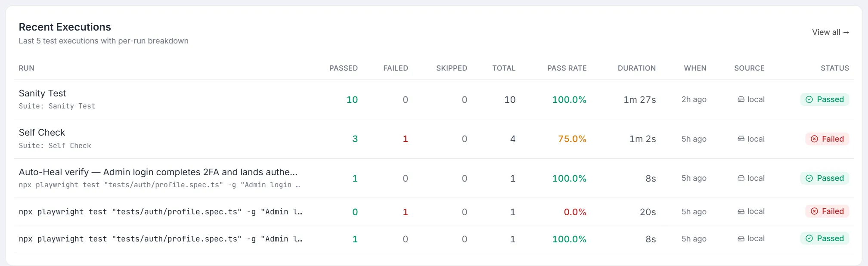This screenshot has width=868, height=266.
Task: Click the 2h ago timestamp
Action: (694, 99)
